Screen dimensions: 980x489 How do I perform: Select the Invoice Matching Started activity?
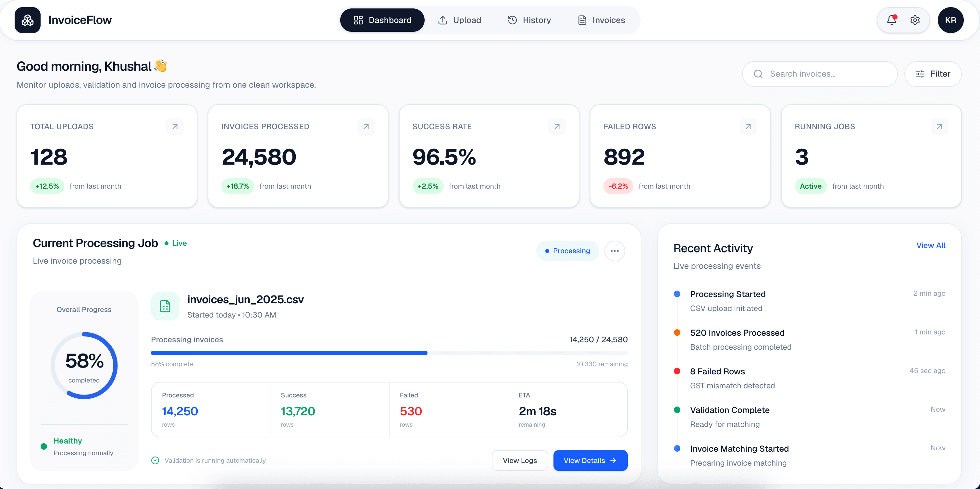809,456
